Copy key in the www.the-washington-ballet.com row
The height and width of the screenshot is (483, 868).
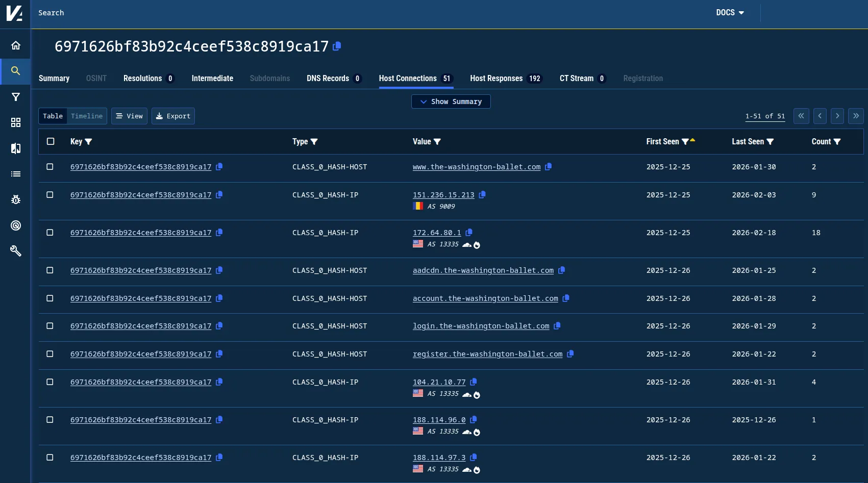tap(219, 167)
